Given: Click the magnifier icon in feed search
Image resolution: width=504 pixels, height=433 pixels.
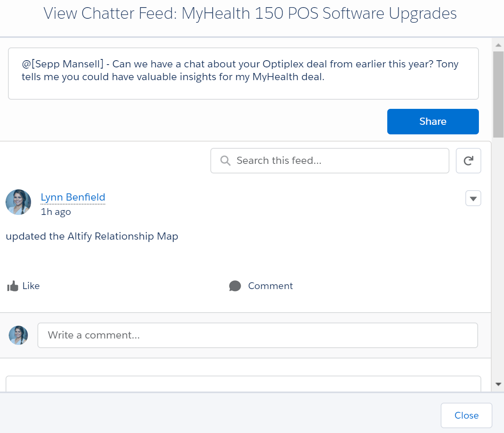Looking at the screenshot, I should point(226,161).
